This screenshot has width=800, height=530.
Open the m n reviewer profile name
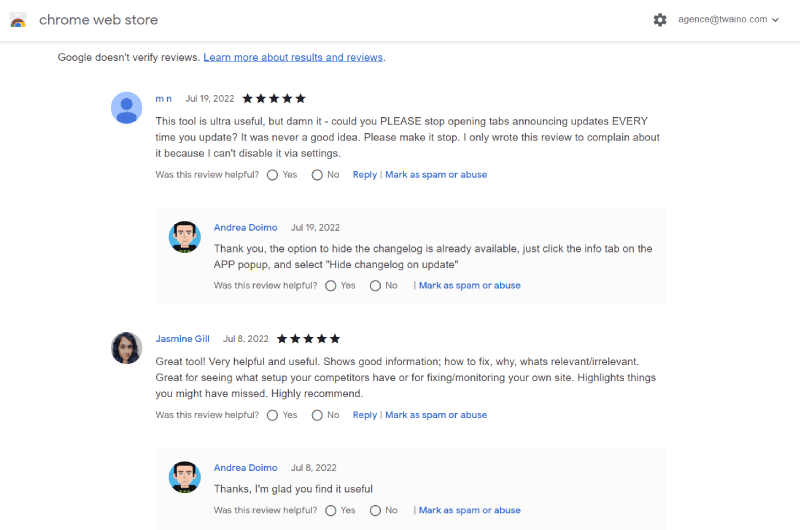pos(163,98)
